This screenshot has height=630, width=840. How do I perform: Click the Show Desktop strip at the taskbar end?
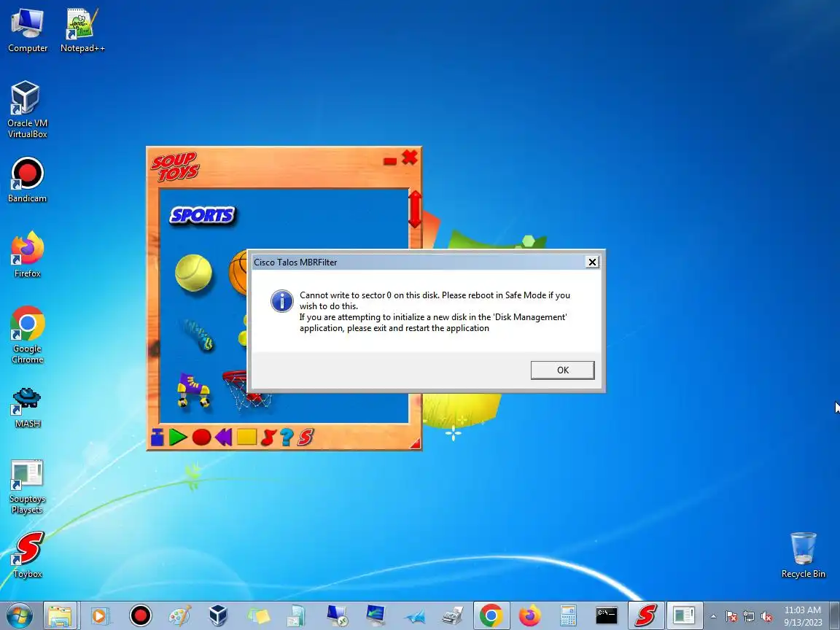pos(835,615)
